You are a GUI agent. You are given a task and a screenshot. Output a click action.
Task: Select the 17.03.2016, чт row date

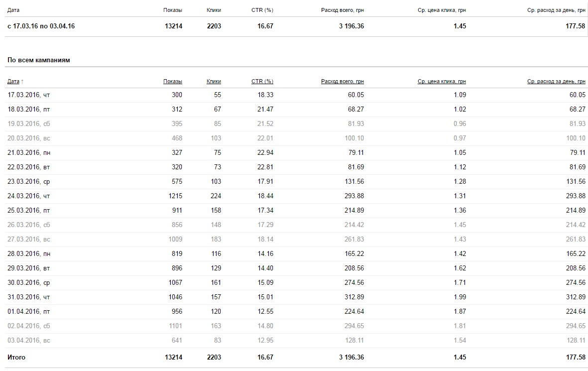[28, 95]
